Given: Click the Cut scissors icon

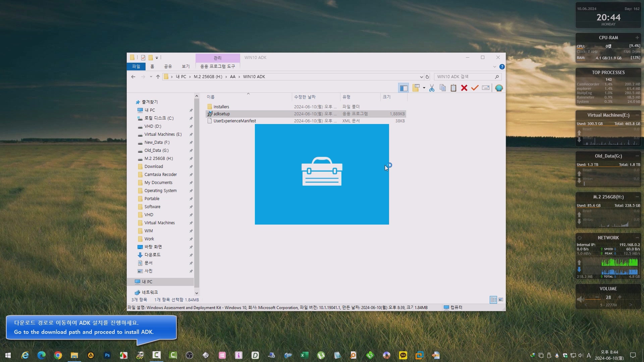Looking at the screenshot, I should [432, 88].
